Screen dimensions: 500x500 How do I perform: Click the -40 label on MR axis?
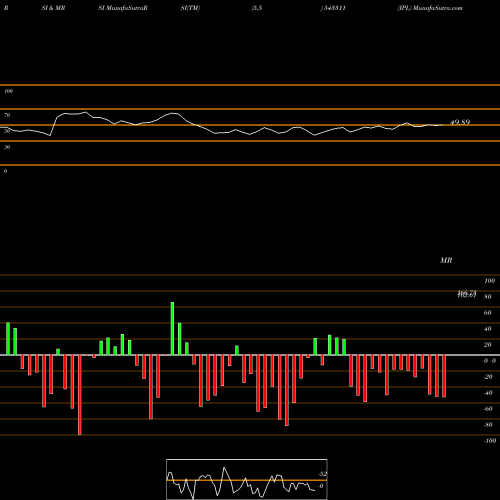(488, 393)
